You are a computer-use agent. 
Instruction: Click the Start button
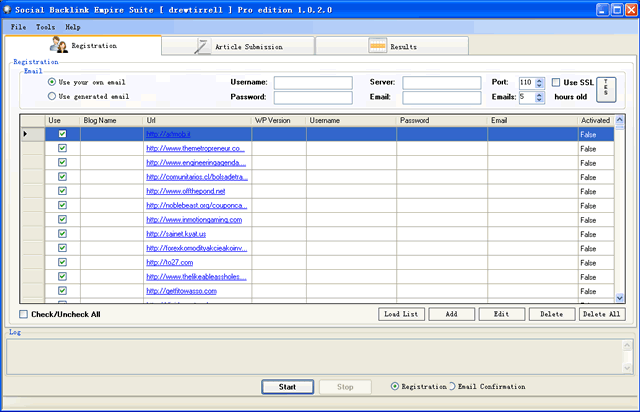coord(287,387)
